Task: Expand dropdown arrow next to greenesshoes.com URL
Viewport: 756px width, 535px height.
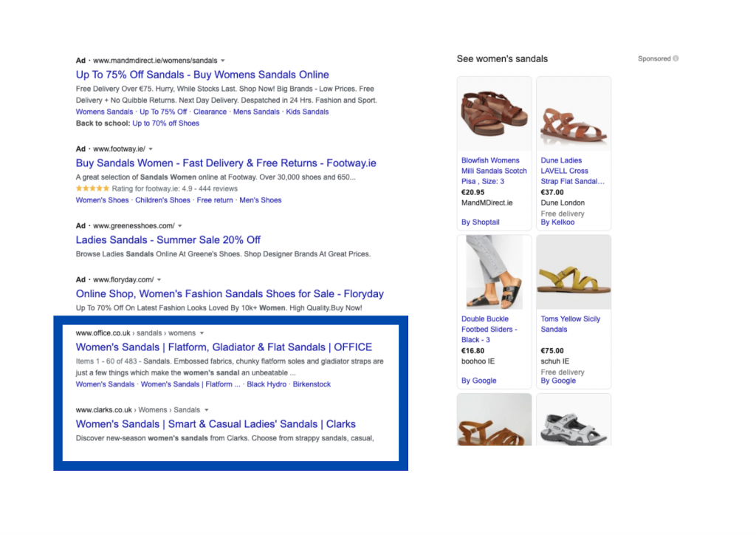Action: pyautogui.click(x=180, y=226)
